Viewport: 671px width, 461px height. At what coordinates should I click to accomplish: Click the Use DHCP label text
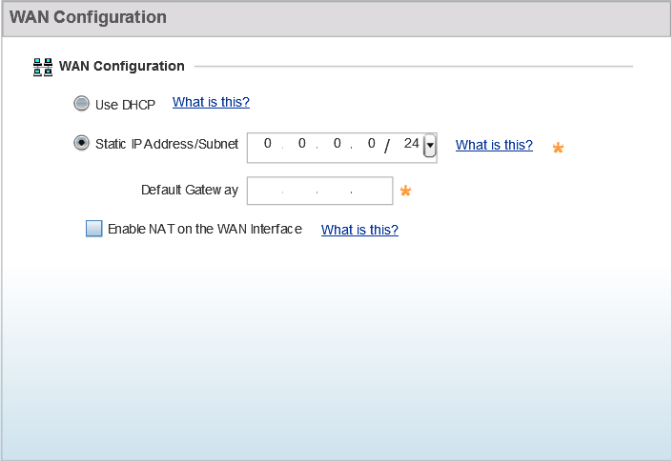click(125, 105)
